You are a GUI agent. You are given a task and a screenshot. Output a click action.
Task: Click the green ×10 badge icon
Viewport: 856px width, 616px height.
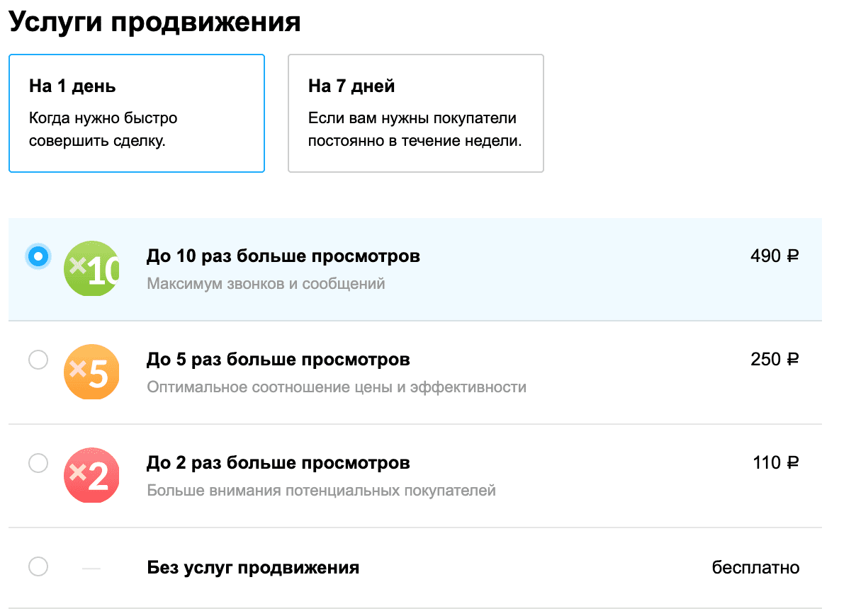click(x=91, y=268)
